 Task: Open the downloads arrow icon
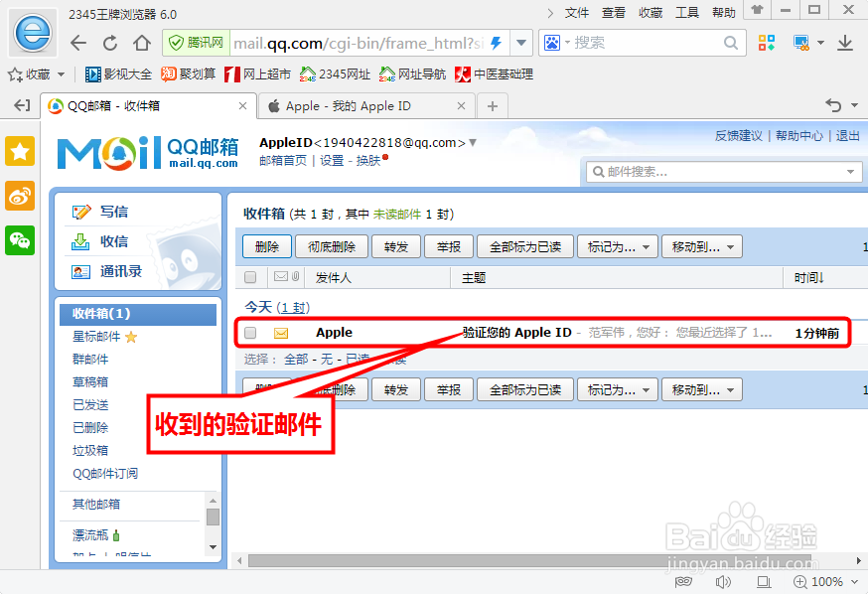coord(845,43)
